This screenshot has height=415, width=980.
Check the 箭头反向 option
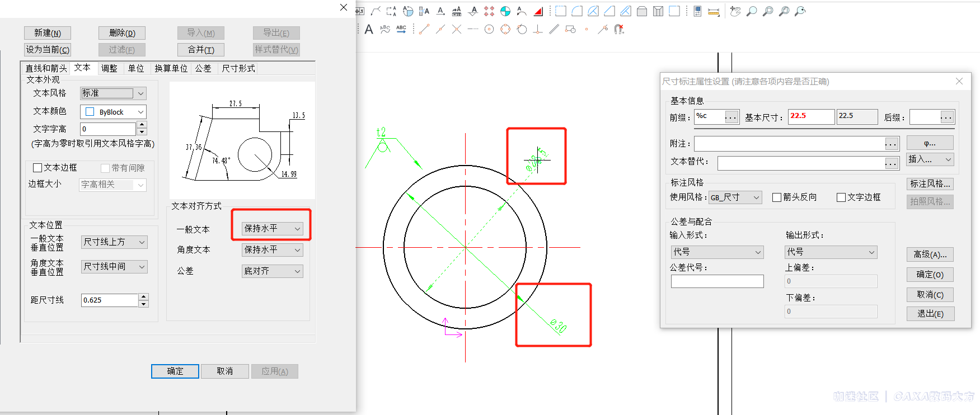[x=777, y=197]
